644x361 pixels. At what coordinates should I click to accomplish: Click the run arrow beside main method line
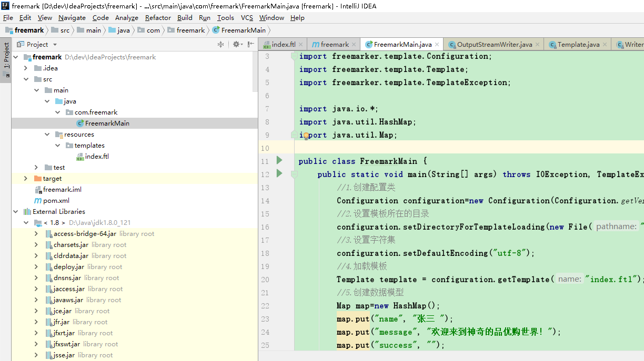tap(279, 173)
